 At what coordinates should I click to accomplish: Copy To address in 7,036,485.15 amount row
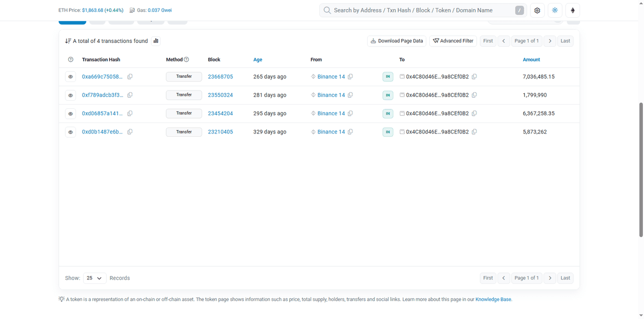[474, 77]
